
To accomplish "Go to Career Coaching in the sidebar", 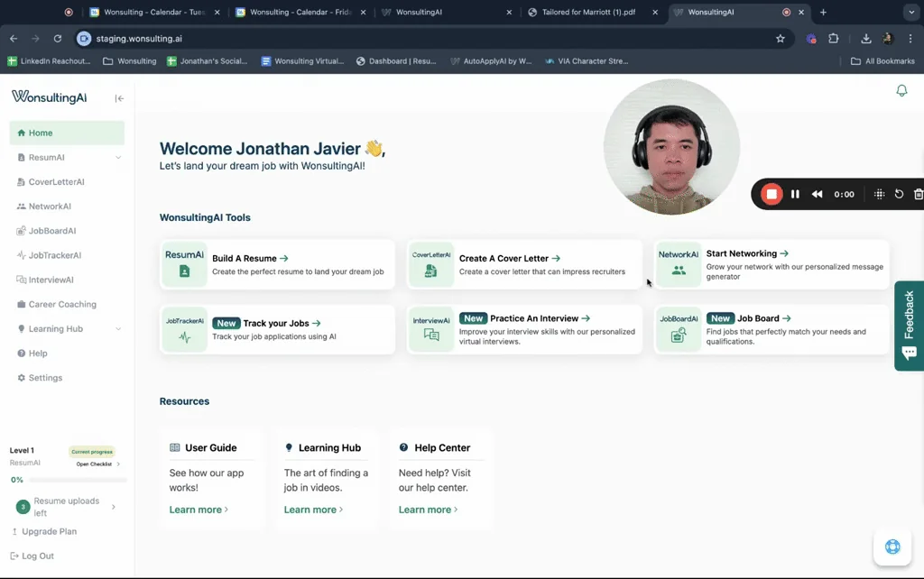I will 62,305.
